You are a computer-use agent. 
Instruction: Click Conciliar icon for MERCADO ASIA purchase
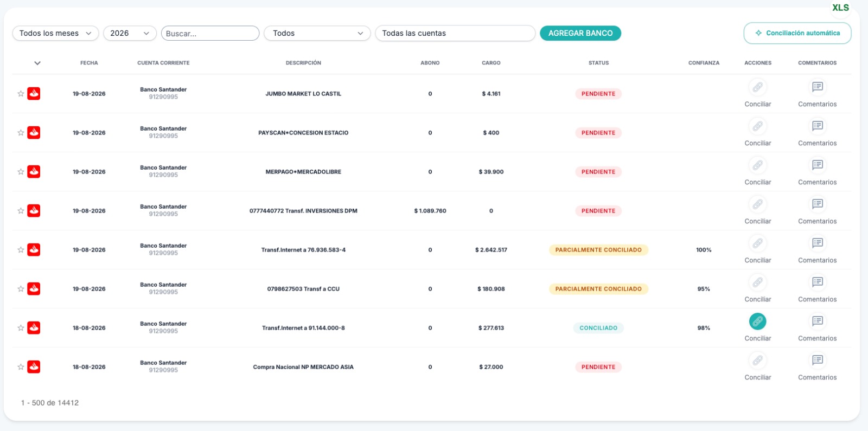pos(757,361)
